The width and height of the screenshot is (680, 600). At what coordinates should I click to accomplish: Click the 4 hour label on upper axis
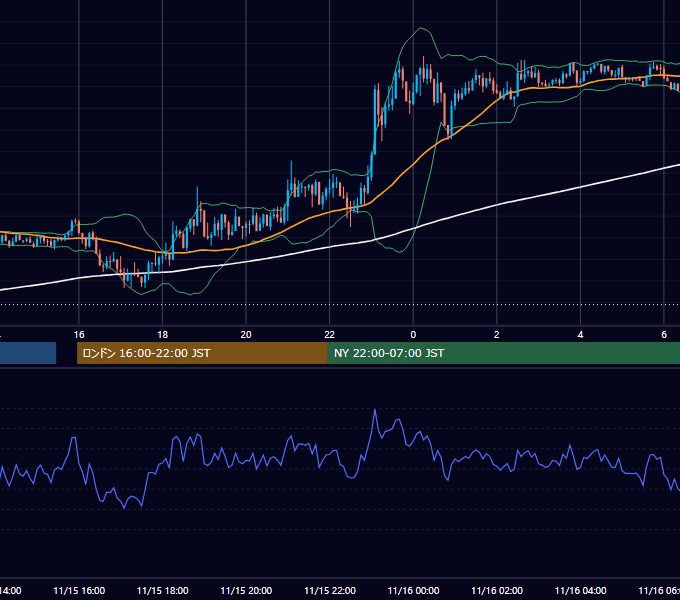pyautogui.click(x=580, y=335)
